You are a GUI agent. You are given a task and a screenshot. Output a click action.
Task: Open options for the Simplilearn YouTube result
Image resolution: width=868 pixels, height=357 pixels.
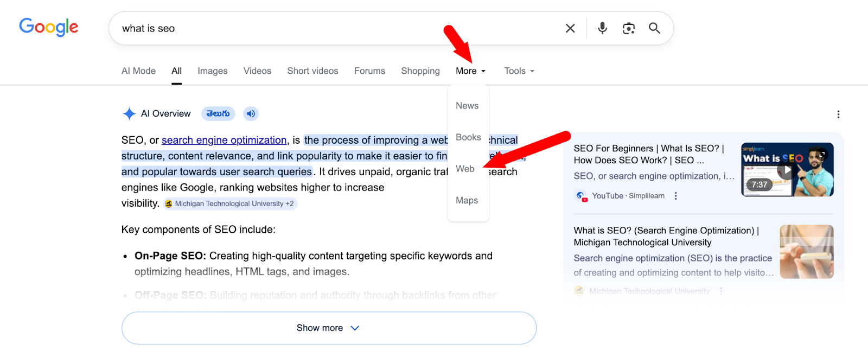pyautogui.click(x=676, y=196)
